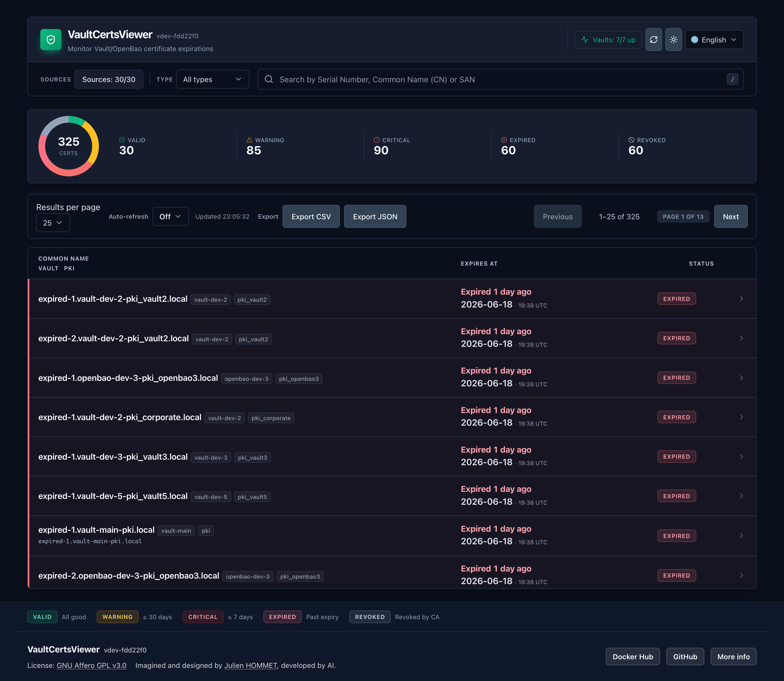The width and height of the screenshot is (784, 681).
Task: Click the magnifier icon in search bar
Action: pyautogui.click(x=269, y=79)
